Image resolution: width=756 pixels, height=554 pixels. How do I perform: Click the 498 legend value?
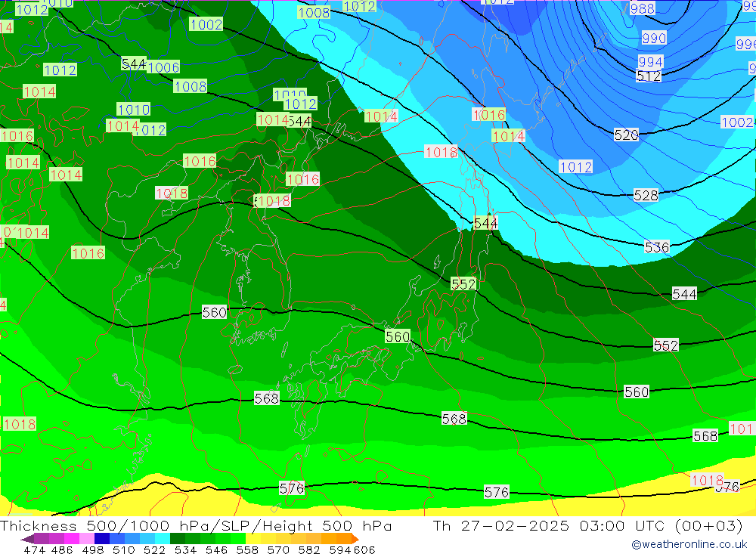click(92, 549)
